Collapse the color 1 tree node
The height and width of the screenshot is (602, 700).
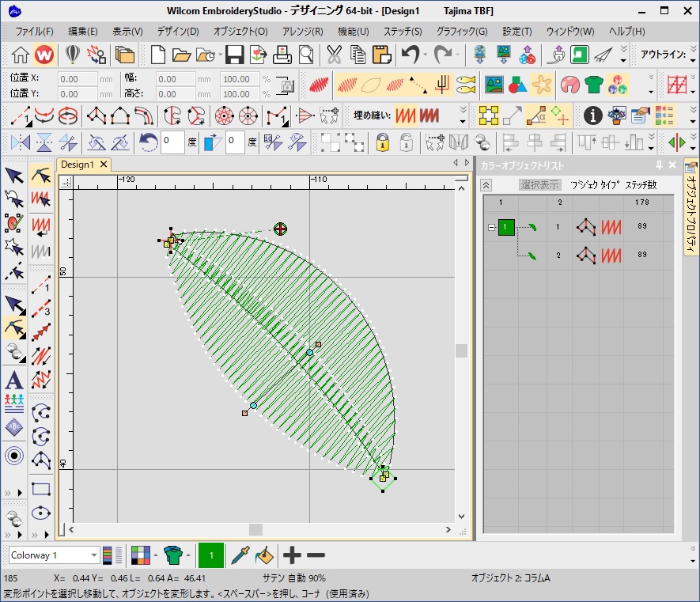click(x=491, y=228)
